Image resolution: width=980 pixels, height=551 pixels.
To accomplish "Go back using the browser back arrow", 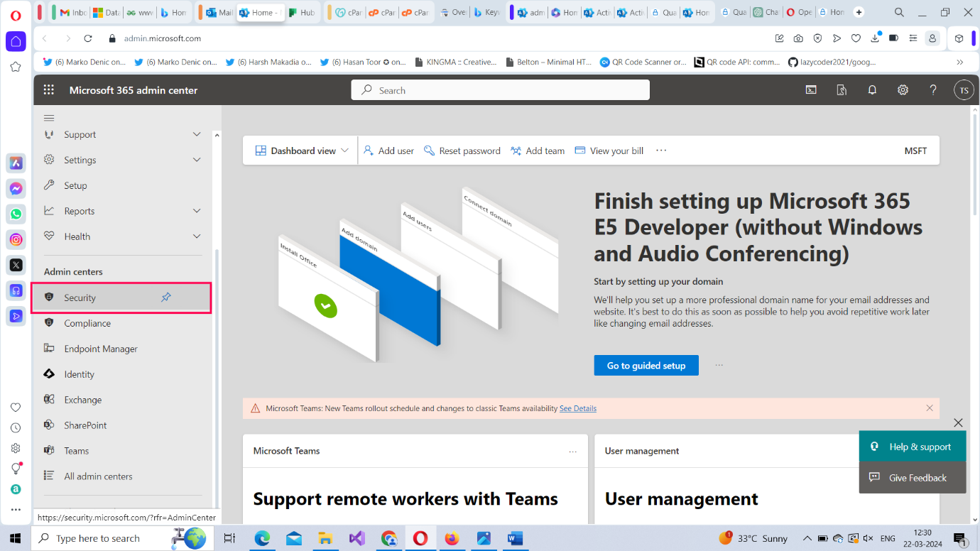I will coord(45,38).
